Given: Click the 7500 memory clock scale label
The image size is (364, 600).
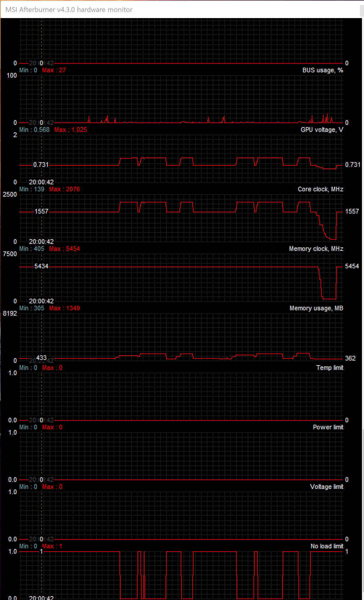Looking at the screenshot, I should tap(10, 254).
